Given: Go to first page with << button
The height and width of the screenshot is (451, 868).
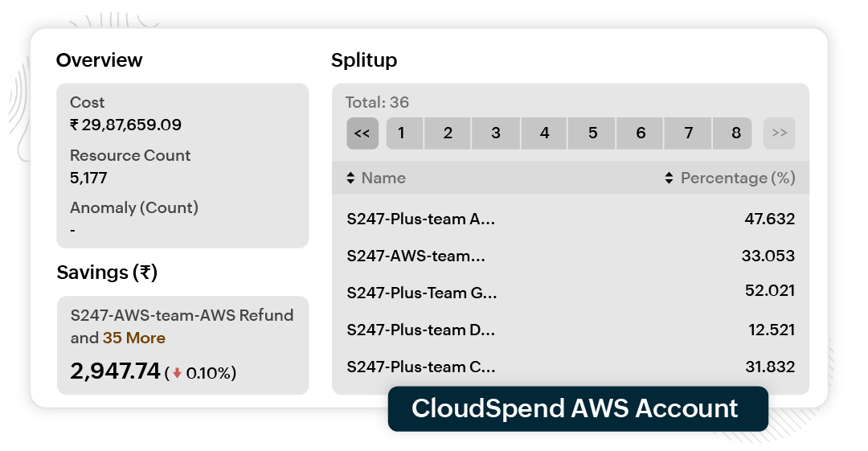Looking at the screenshot, I should pos(362,133).
